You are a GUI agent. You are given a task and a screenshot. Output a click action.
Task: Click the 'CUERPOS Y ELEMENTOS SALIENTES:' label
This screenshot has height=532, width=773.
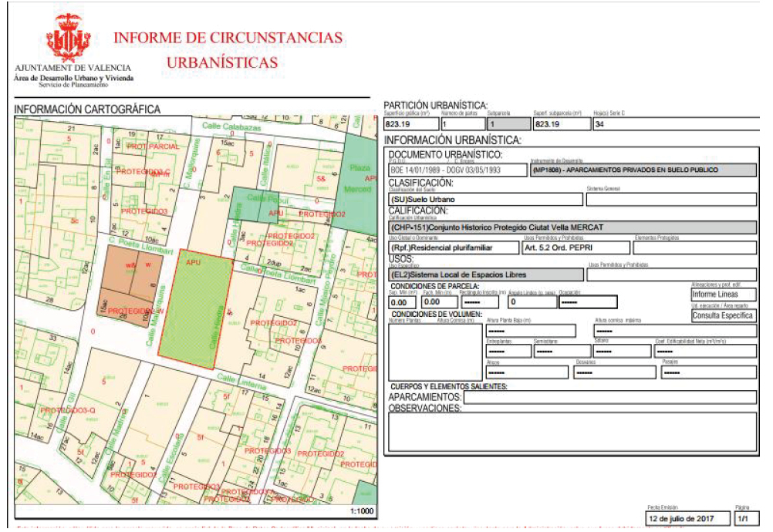pos(449,386)
